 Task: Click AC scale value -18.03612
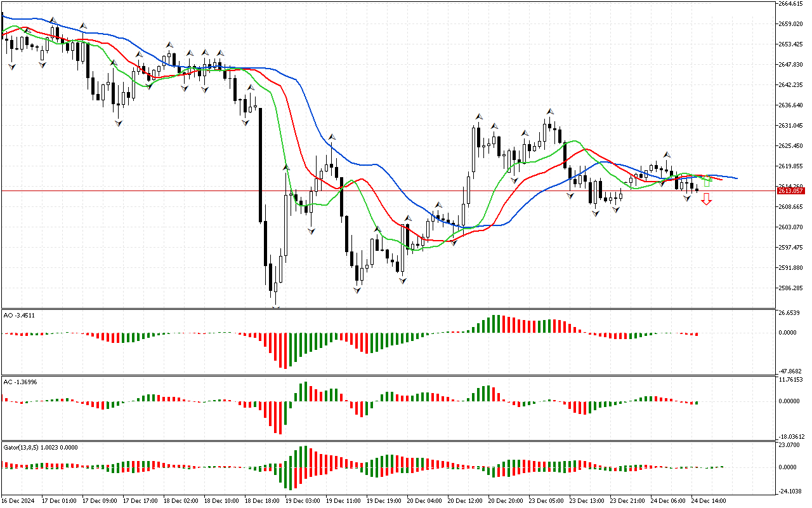pyautogui.click(x=791, y=437)
